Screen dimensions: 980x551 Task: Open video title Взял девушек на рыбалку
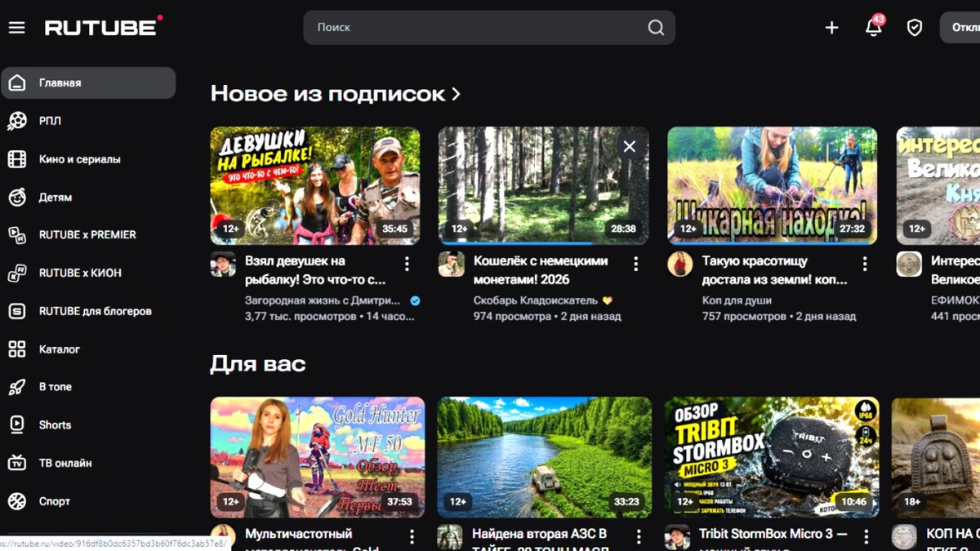tap(315, 270)
